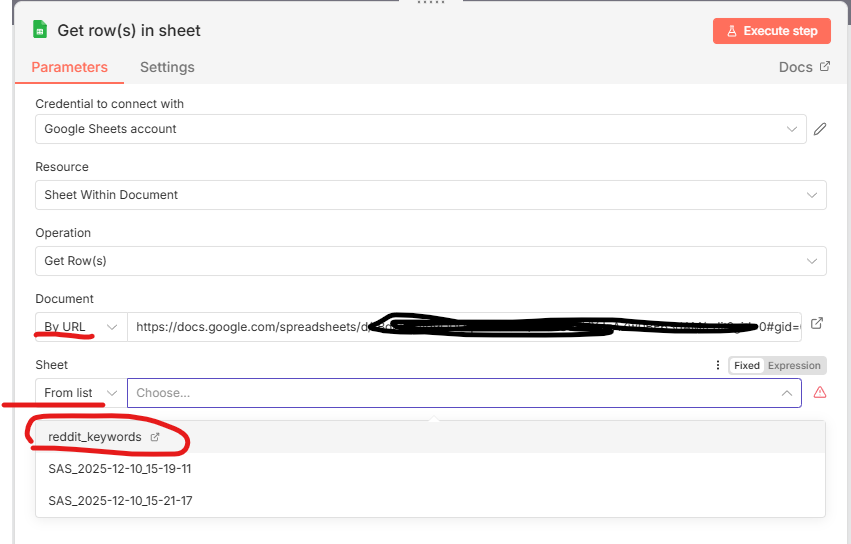Click the pencil icon to edit credential
This screenshot has width=851, height=544.
[820, 129]
